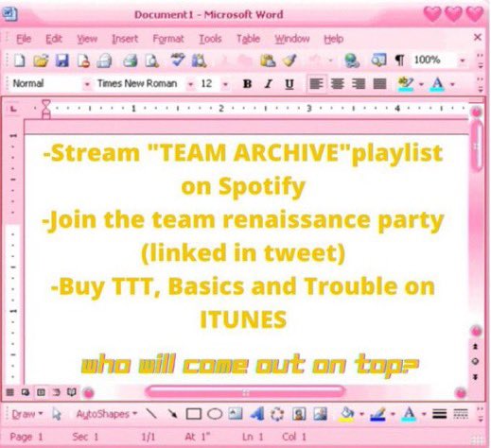This screenshot has height=448, width=491.
Task: Open the Insert menu
Action: [x=125, y=39]
